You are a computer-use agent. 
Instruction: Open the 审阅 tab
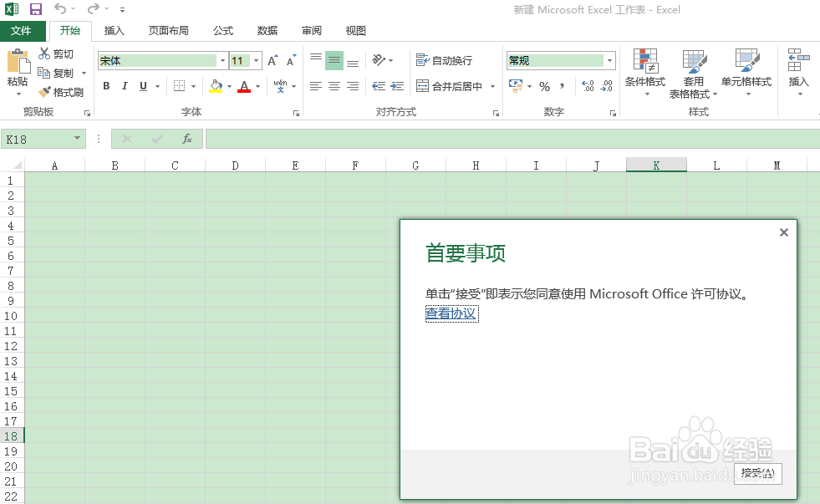312,31
